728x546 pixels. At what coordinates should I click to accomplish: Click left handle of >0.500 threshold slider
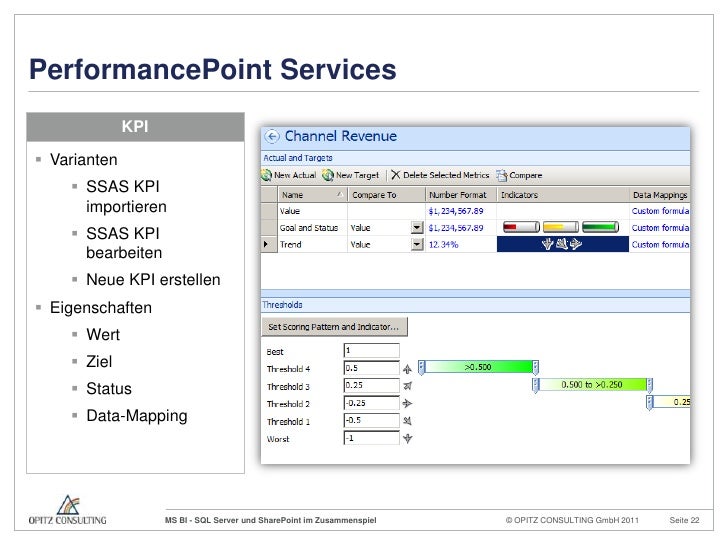click(x=421, y=367)
